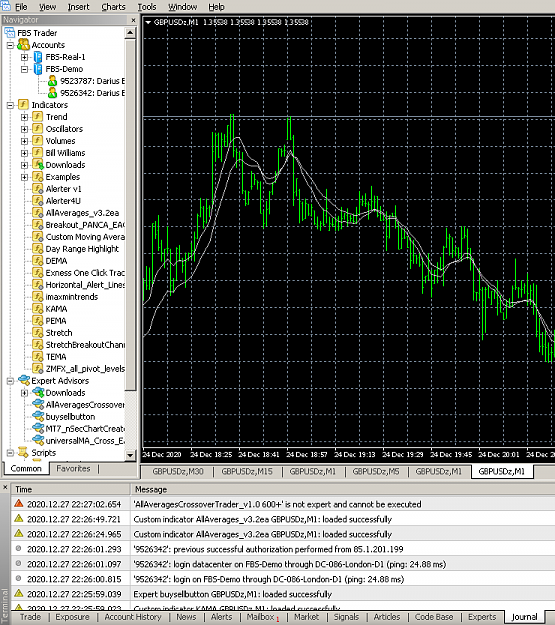Click the Accounts folder icon
The image size is (555, 625).
tap(24, 45)
